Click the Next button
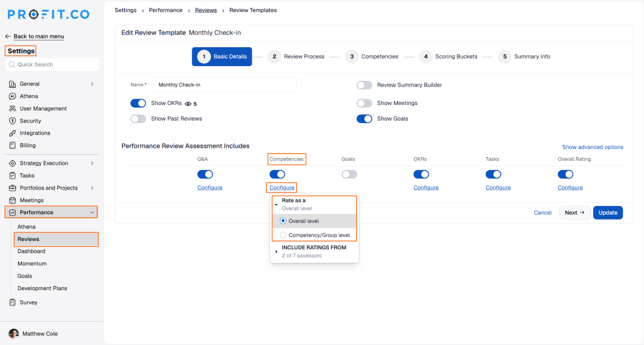This screenshot has width=644, height=345. (575, 213)
